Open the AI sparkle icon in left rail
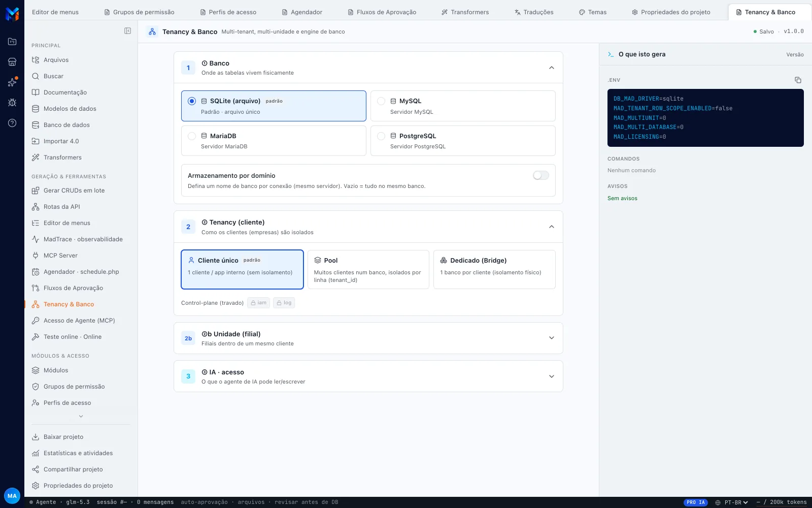812x508 pixels. click(x=12, y=82)
